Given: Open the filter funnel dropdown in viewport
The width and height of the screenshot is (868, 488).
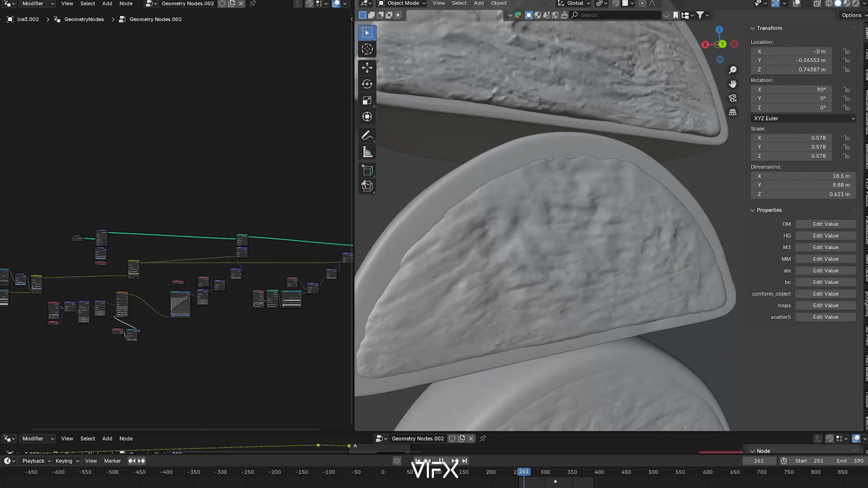Looking at the screenshot, I should tap(702, 15).
